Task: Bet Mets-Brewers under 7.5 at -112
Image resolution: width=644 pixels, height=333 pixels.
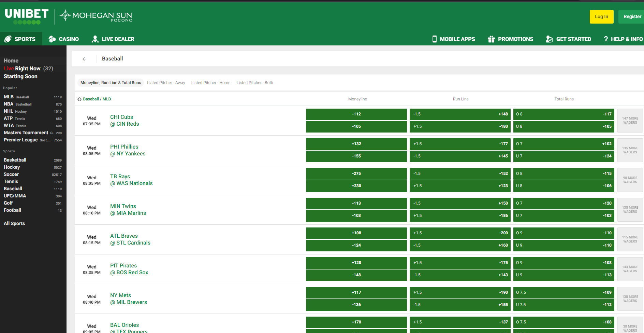Action: (564, 305)
